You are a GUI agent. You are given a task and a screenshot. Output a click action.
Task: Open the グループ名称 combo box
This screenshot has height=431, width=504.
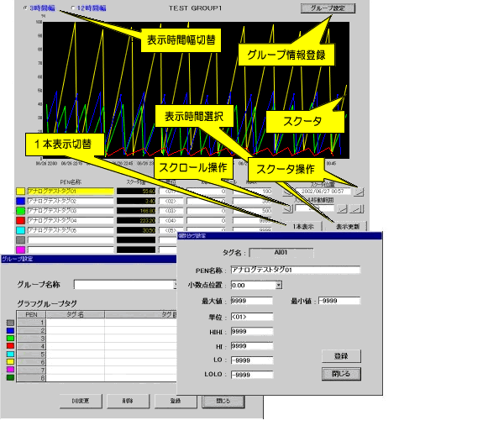tap(124, 285)
